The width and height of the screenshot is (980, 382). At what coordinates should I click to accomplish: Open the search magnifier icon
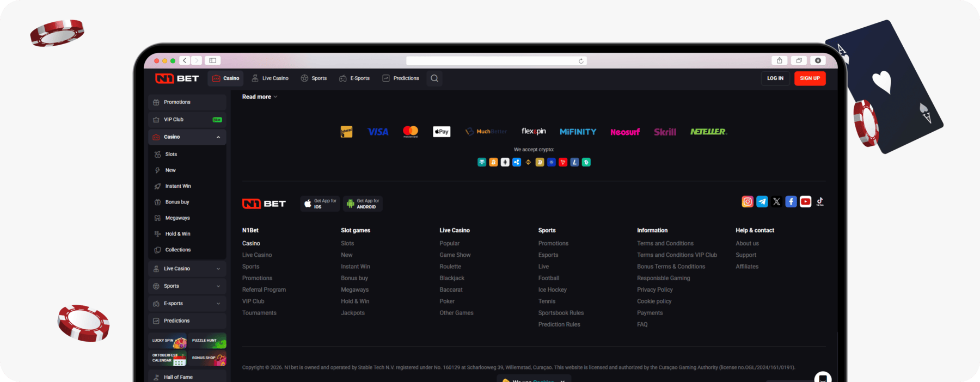pos(434,78)
